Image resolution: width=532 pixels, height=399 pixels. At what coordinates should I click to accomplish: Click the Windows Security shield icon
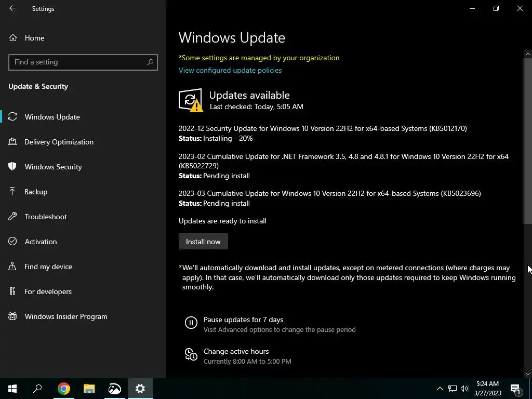[x=12, y=166]
